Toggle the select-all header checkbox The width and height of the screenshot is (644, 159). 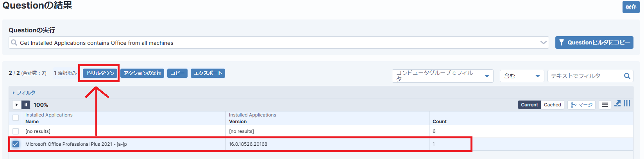point(16,118)
